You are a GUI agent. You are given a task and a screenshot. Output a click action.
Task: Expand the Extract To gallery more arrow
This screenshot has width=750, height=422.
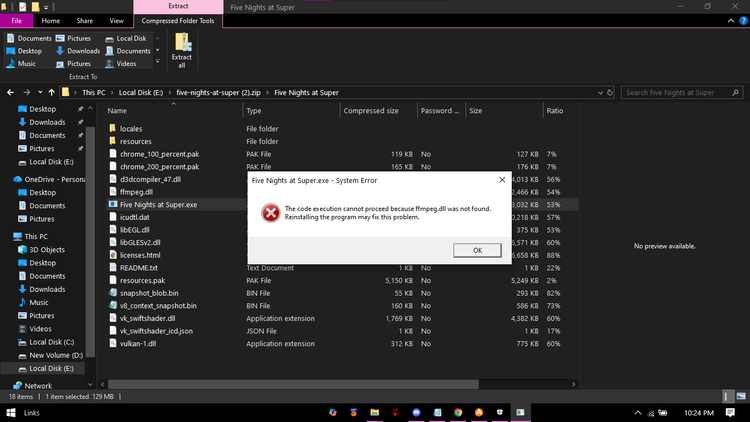[x=157, y=62]
